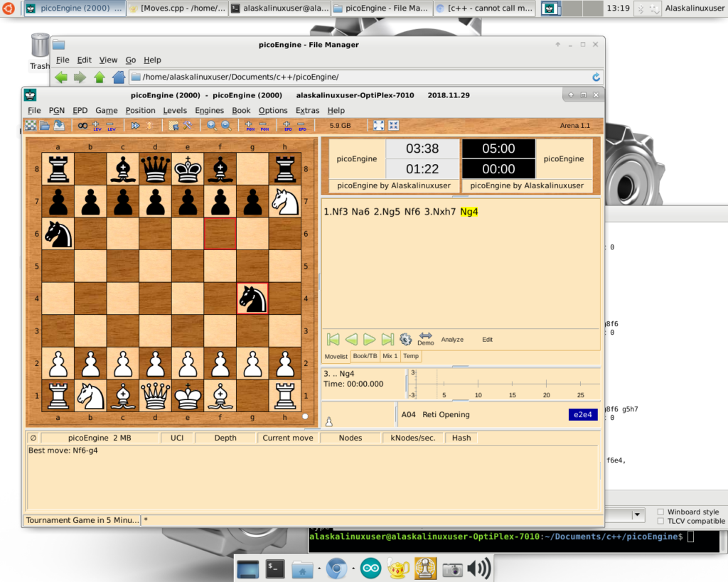Enable the Winboard style checkbox
Image resolution: width=728 pixels, height=582 pixels.
[661, 512]
